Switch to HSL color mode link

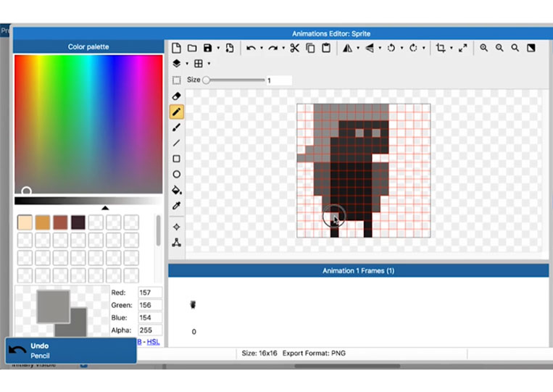[153, 341]
